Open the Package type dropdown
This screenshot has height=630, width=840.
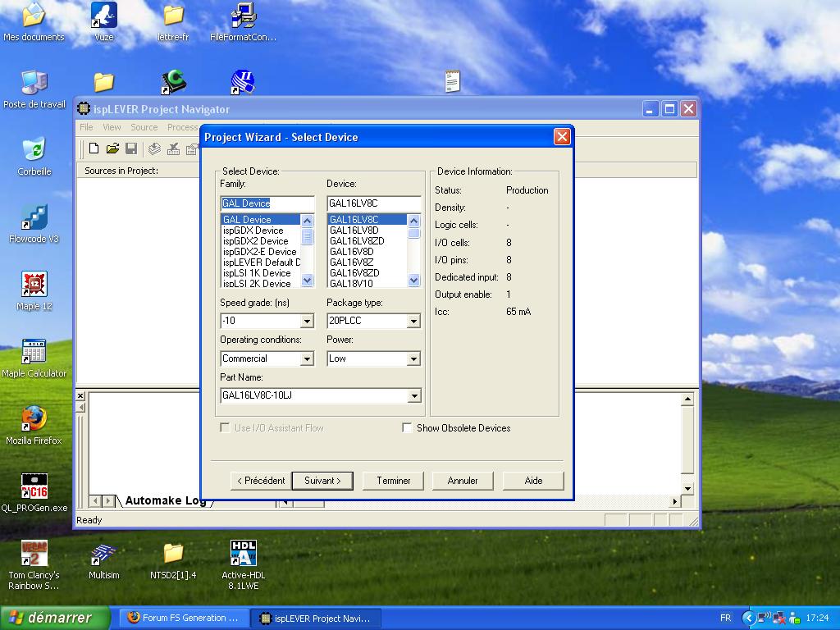tap(413, 322)
